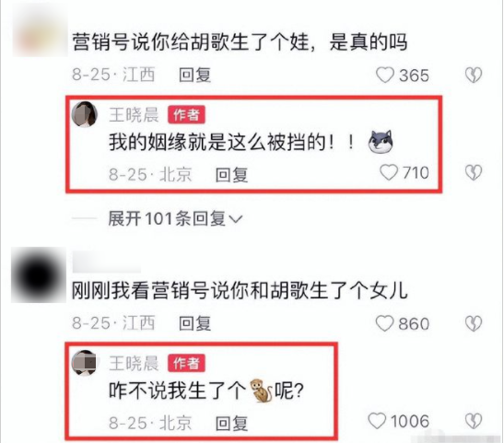Open 王晓晨 avatar in second reply
504x443 pixels.
click(84, 363)
